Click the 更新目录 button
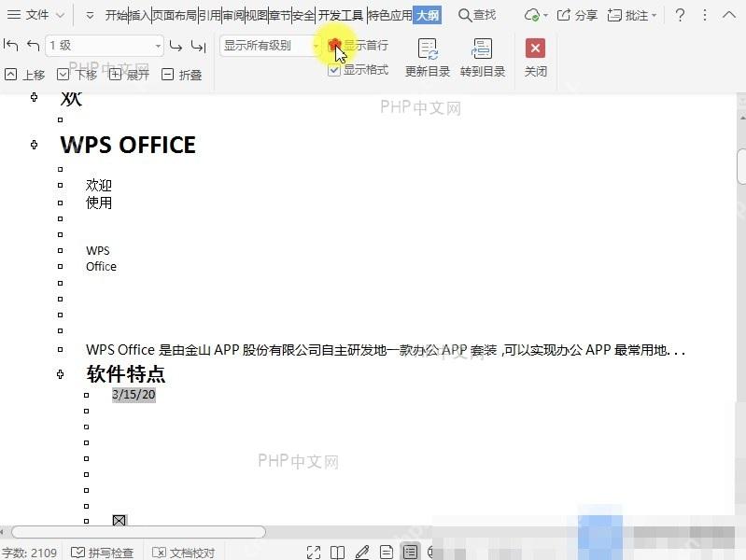This screenshot has width=746, height=560. tap(428, 58)
